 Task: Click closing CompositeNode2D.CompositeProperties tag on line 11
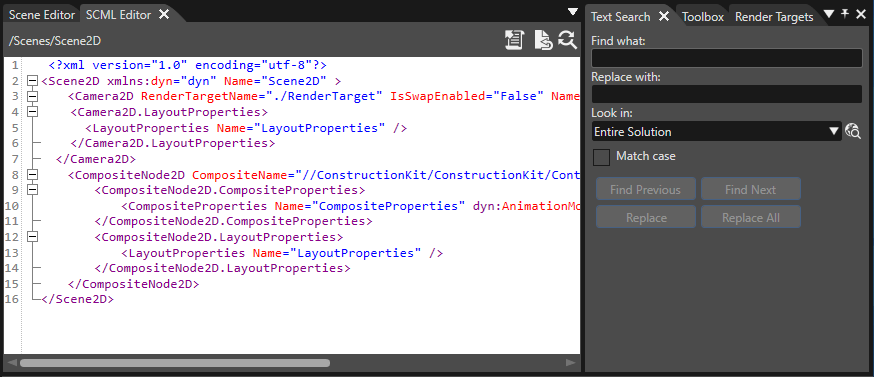234,221
